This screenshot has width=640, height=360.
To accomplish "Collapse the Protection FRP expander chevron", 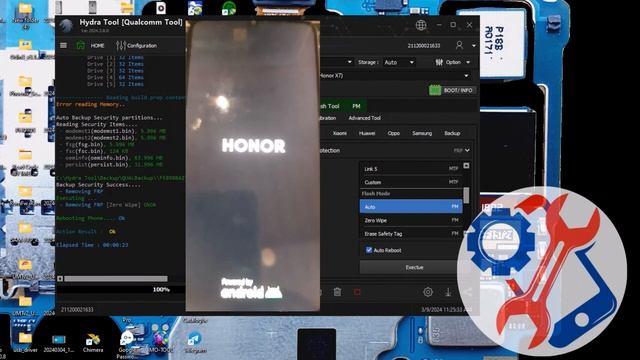I will coord(467,150).
